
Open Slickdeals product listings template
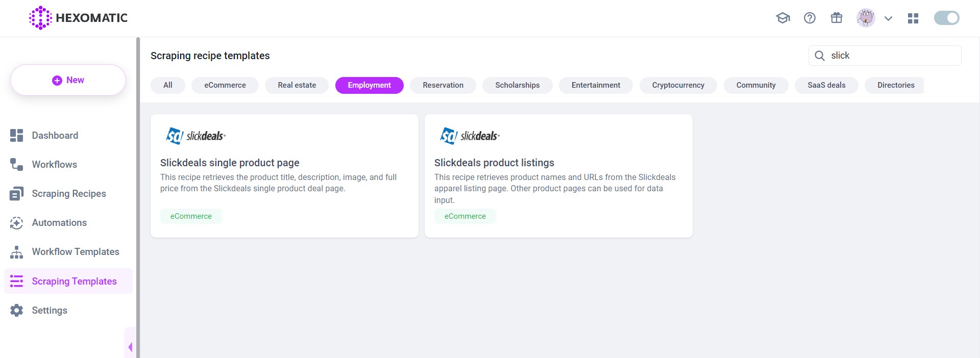point(494,163)
